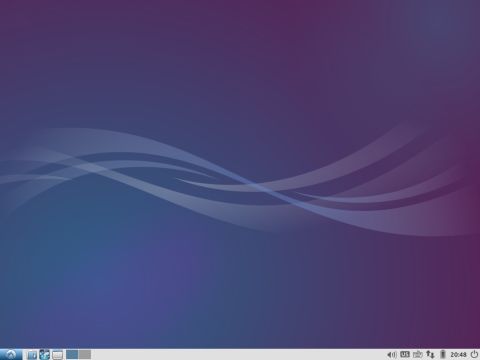The image size is (480, 360).
Task: Click the 20:48 clock to show calendar
Action: point(458,355)
